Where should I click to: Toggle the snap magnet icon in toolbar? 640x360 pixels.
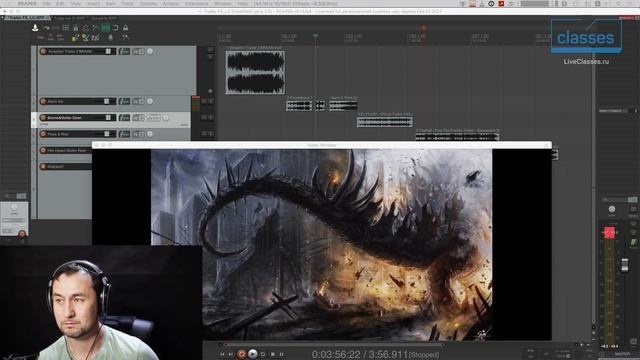116,28
